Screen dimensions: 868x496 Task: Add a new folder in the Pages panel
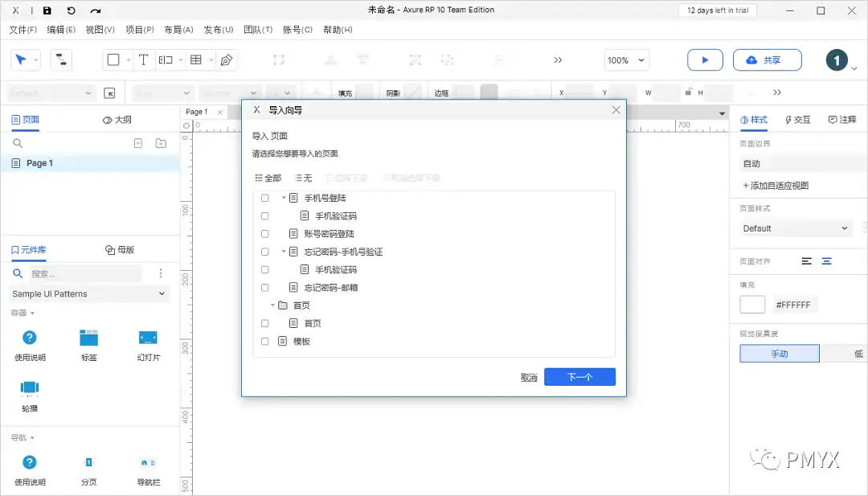coord(160,143)
